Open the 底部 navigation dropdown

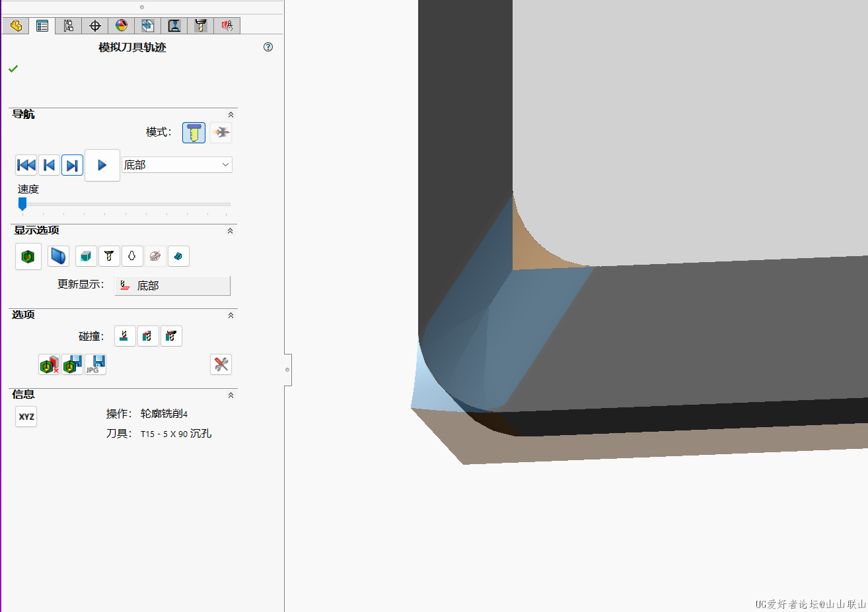[177, 164]
